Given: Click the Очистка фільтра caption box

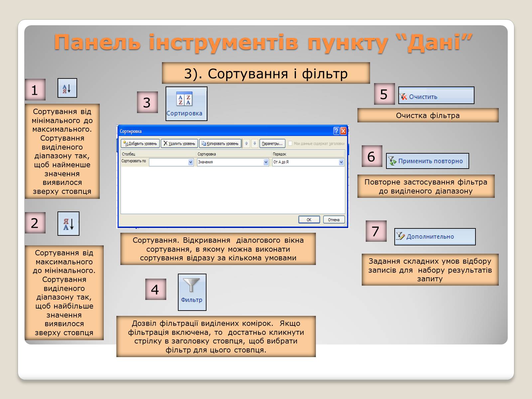Looking at the screenshot, I should 428,115.
